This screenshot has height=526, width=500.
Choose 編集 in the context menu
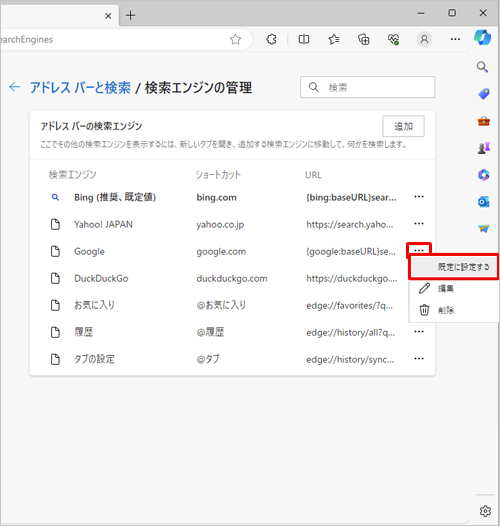click(454, 288)
